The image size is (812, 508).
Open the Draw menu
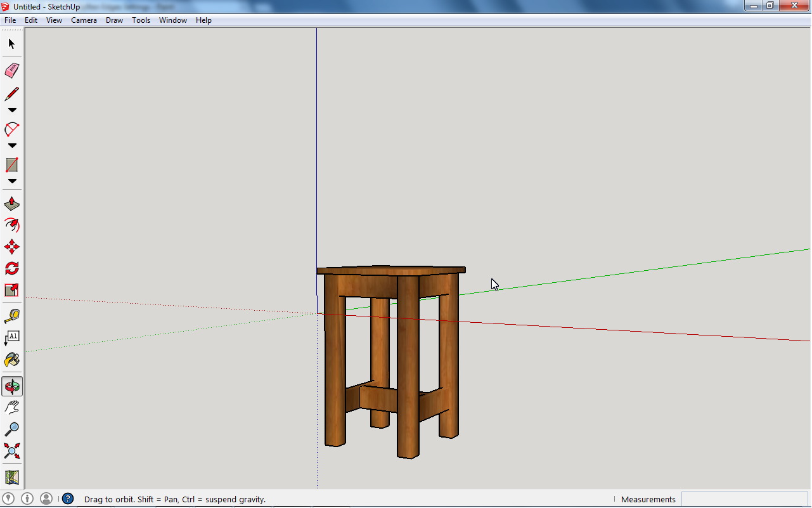(x=114, y=20)
